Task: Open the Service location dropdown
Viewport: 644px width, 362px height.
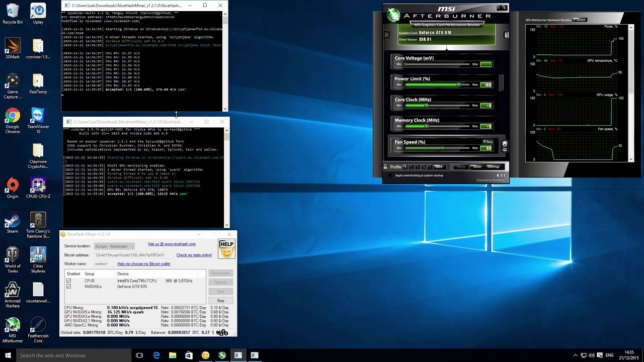Action: (114, 246)
